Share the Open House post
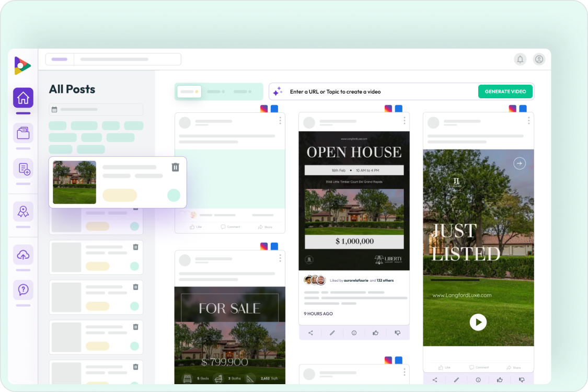This screenshot has width=588, height=392. tap(310, 332)
